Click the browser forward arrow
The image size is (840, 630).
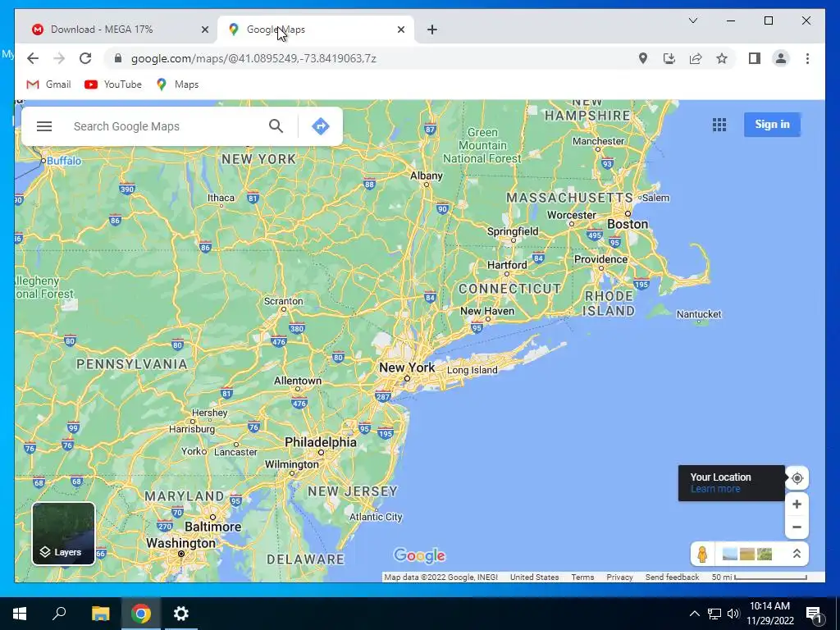point(59,58)
